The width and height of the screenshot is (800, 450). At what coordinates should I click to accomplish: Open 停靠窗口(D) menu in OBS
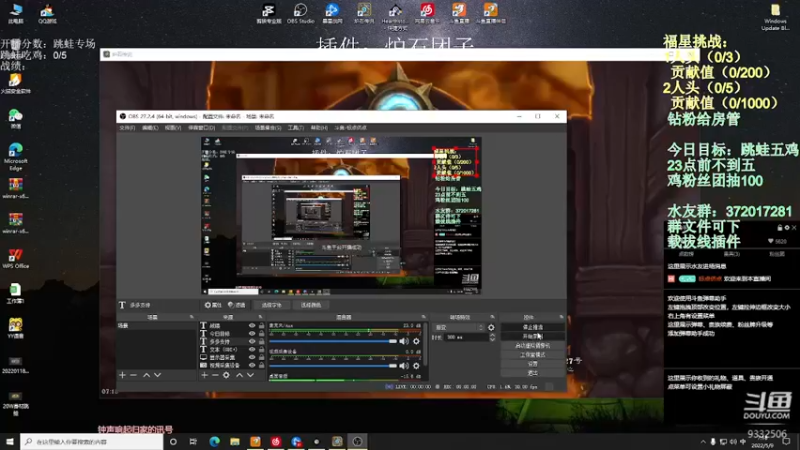point(202,128)
